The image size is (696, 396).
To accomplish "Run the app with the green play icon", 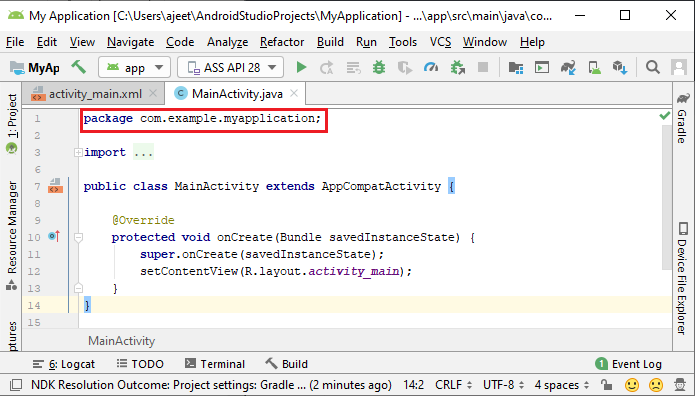I will coord(301,67).
